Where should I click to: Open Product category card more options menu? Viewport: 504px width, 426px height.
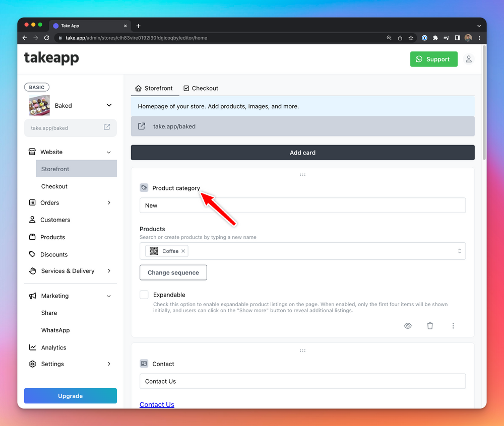pyautogui.click(x=453, y=326)
